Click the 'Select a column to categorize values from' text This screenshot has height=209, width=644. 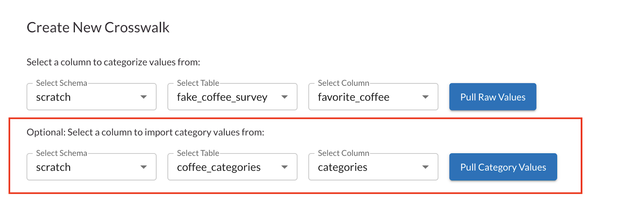coord(113,62)
